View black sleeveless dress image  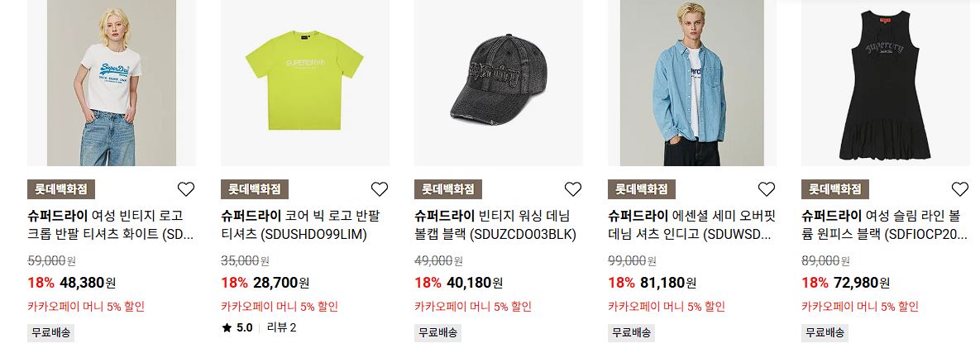[886, 83]
